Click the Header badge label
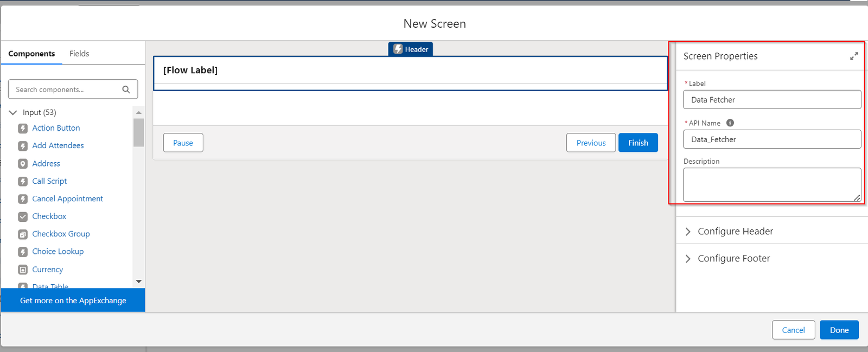The height and width of the screenshot is (352, 868). 417,49
